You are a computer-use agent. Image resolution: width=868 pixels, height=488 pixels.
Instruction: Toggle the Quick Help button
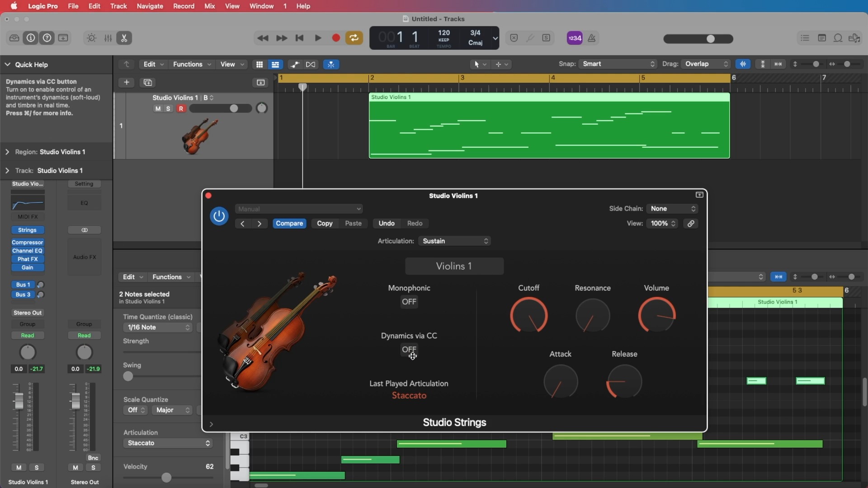click(47, 38)
